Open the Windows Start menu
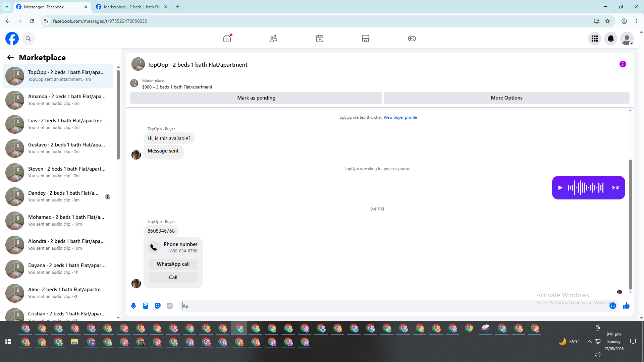The height and width of the screenshot is (362, 644). point(8,342)
